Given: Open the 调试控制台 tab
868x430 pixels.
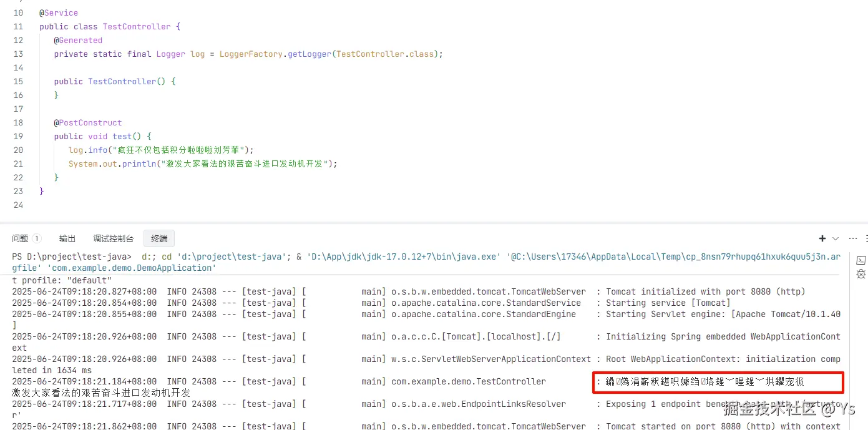Looking at the screenshot, I should click(x=114, y=238).
